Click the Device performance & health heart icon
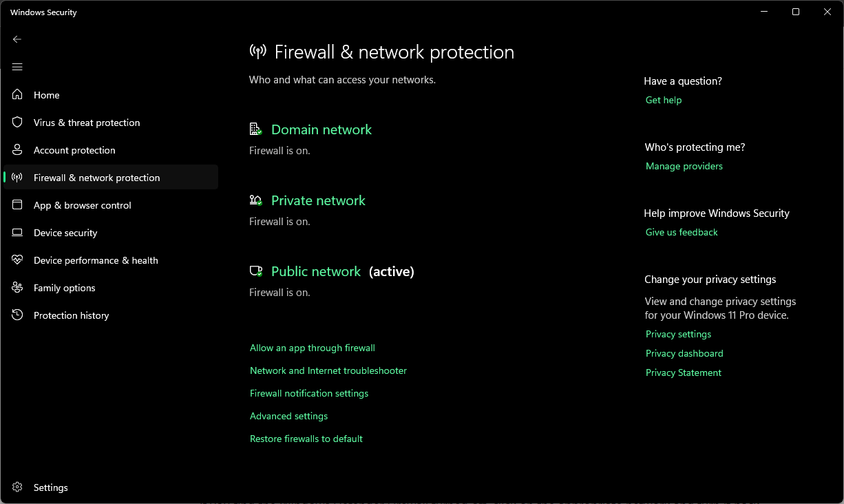Viewport: 844px width, 504px height. pyautogui.click(x=17, y=260)
